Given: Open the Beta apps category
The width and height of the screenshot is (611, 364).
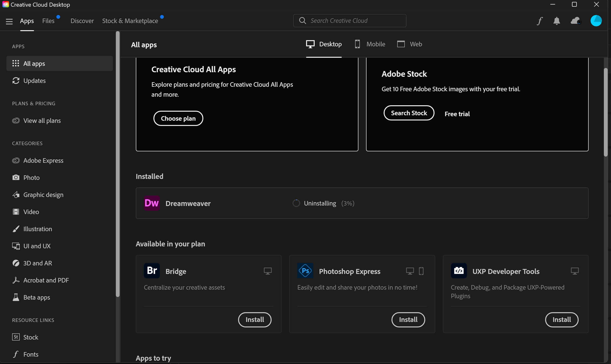Looking at the screenshot, I should point(37,297).
